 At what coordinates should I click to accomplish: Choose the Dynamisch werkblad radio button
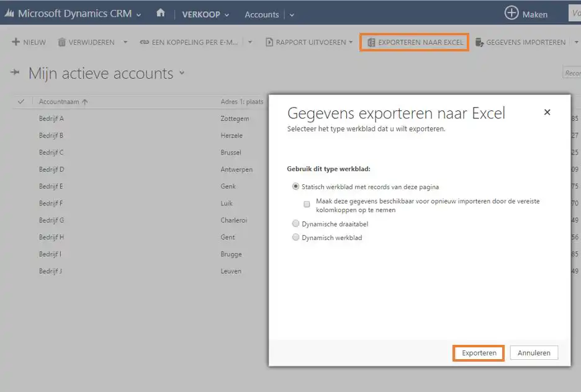295,238
